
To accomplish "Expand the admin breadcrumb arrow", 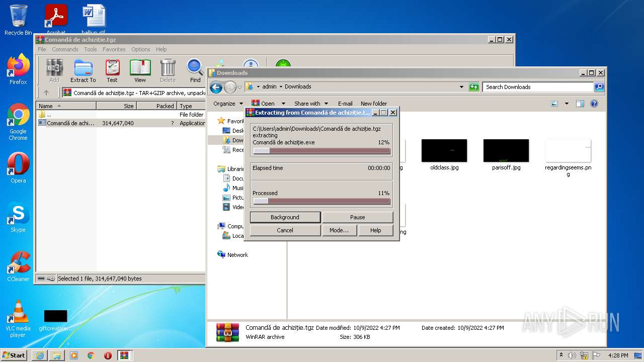I will 281,87.
